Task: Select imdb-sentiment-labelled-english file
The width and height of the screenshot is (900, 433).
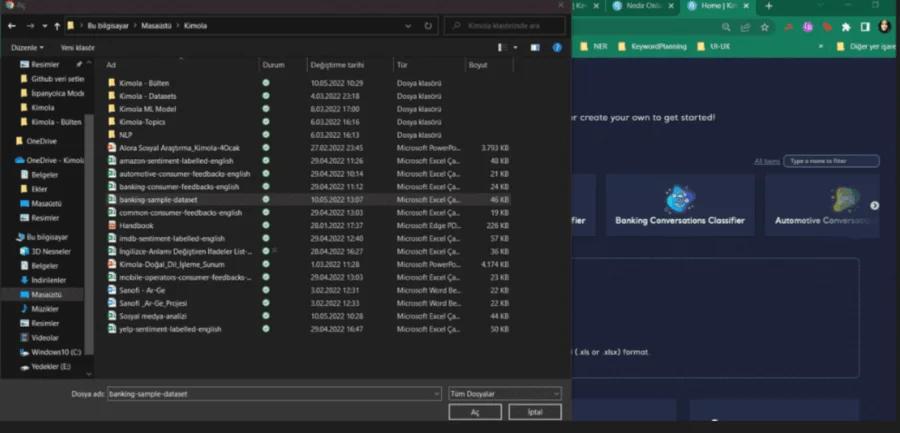Action: coord(172,238)
